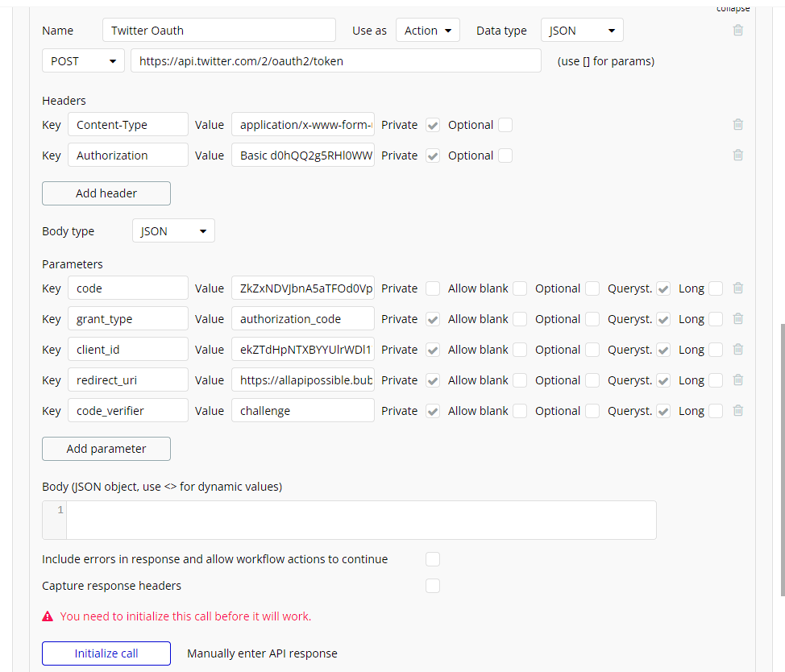Enable Private checkbox for code parameter
The height and width of the screenshot is (672, 785).
433,288
